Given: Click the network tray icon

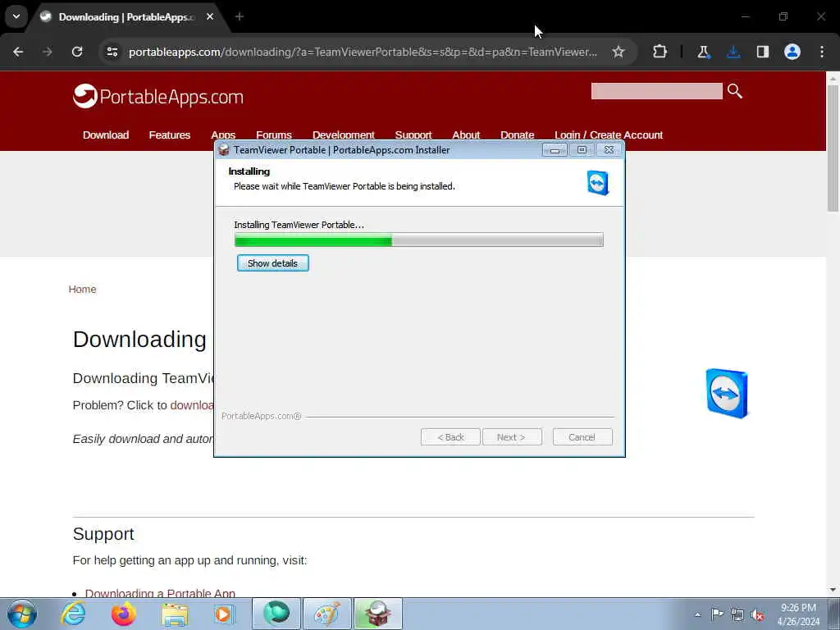Looking at the screenshot, I should tap(737, 614).
